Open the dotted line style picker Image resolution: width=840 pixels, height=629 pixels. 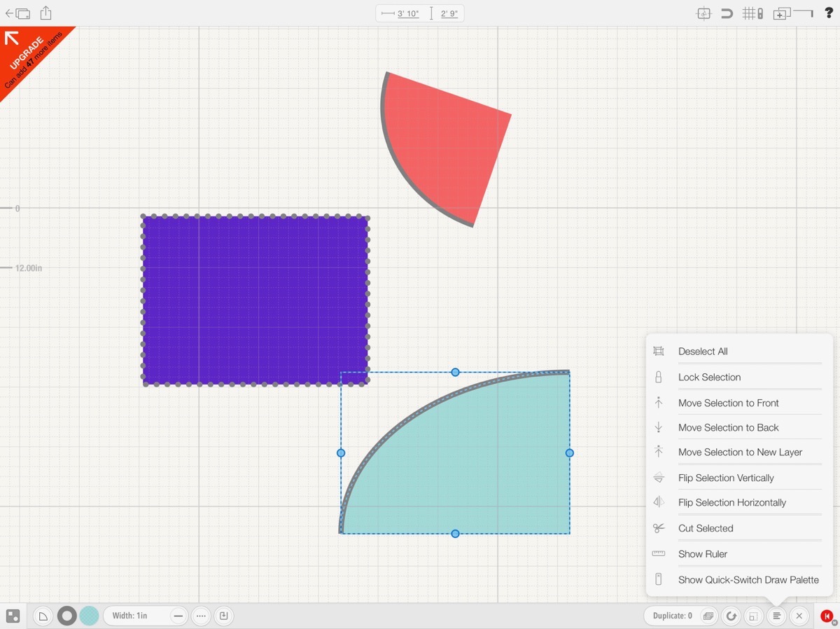pos(201,616)
